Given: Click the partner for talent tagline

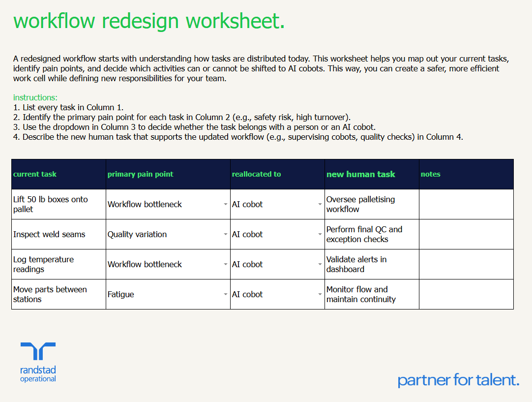Looking at the screenshot, I should 458,380.
